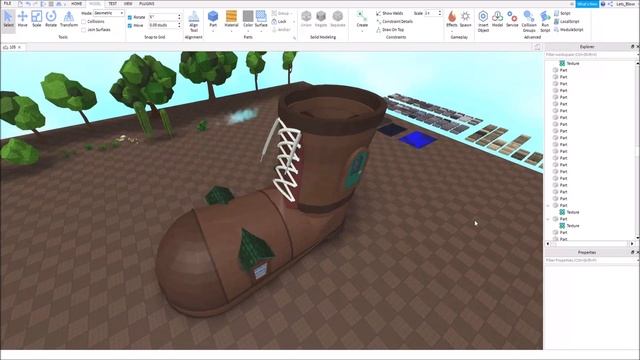Toggle the Move snap checkbox
The width and height of the screenshot is (640, 360).
pyautogui.click(x=130, y=25)
